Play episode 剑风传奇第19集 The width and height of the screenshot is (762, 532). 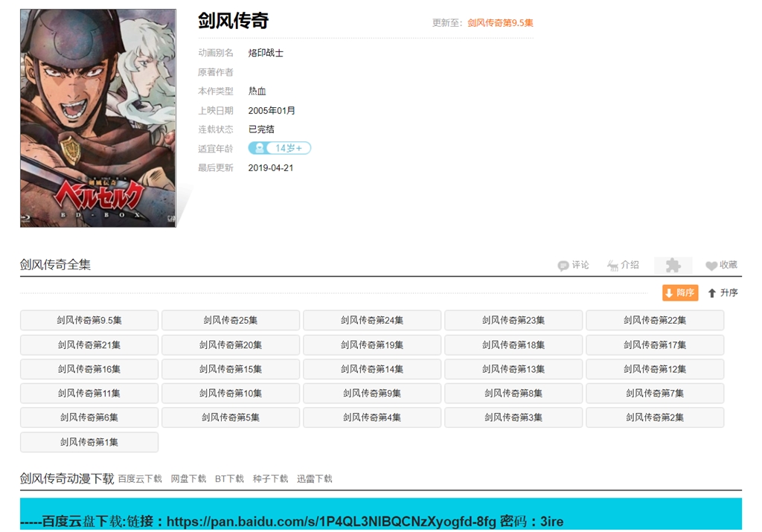(372, 345)
